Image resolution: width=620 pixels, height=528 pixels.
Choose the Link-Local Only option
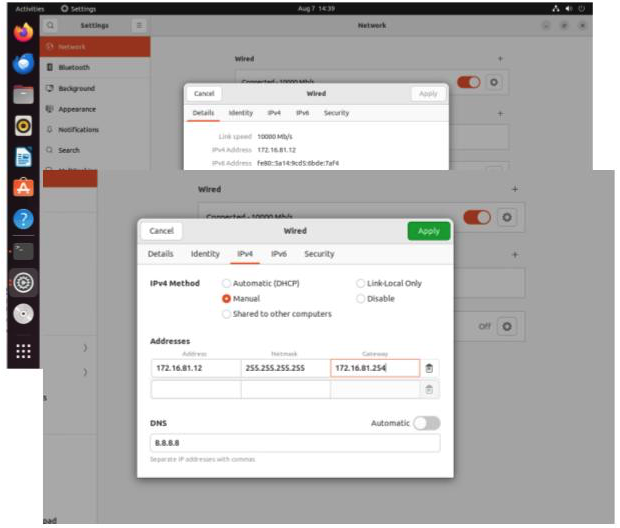361,283
